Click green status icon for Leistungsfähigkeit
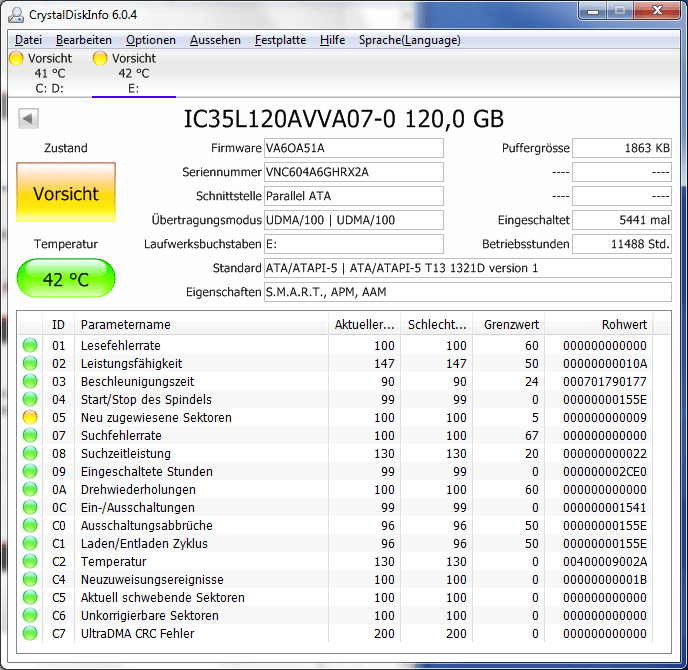 point(30,363)
